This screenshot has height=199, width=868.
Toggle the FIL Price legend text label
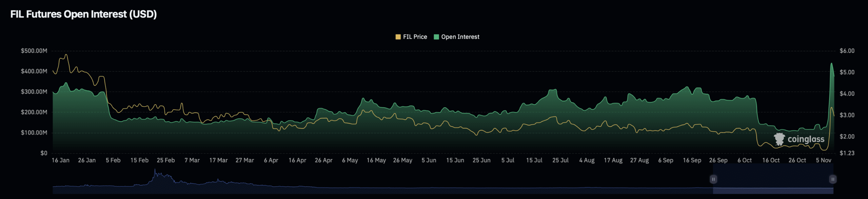coord(415,37)
